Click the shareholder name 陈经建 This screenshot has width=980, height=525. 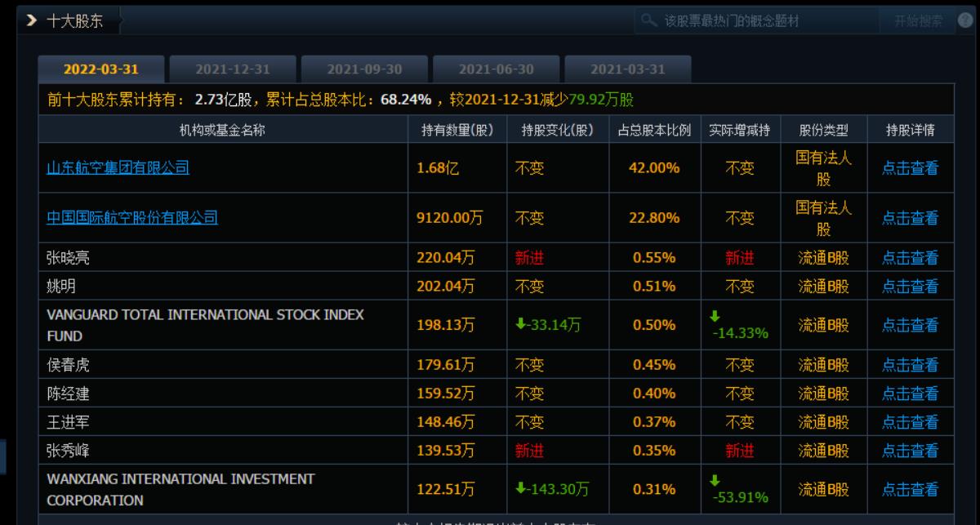point(68,394)
